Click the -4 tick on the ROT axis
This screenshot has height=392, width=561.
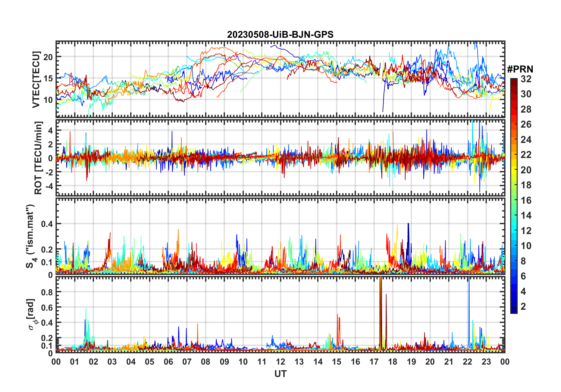[48, 186]
